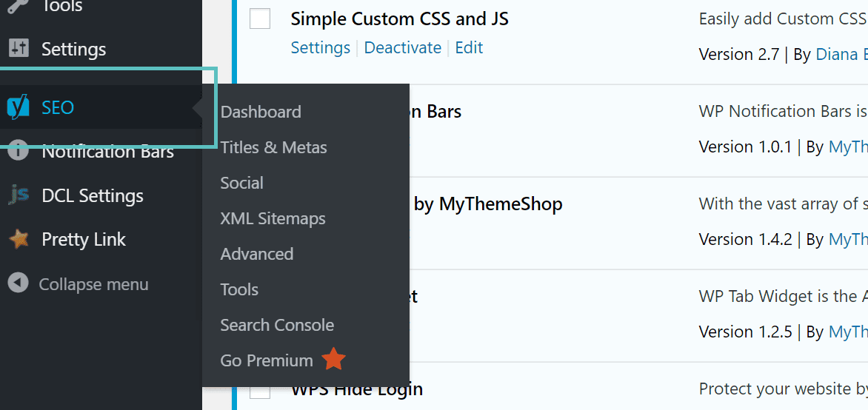Viewport: 868px width, 410px height.
Task: Select Advanced in the SEO flyout
Action: pyautogui.click(x=256, y=254)
